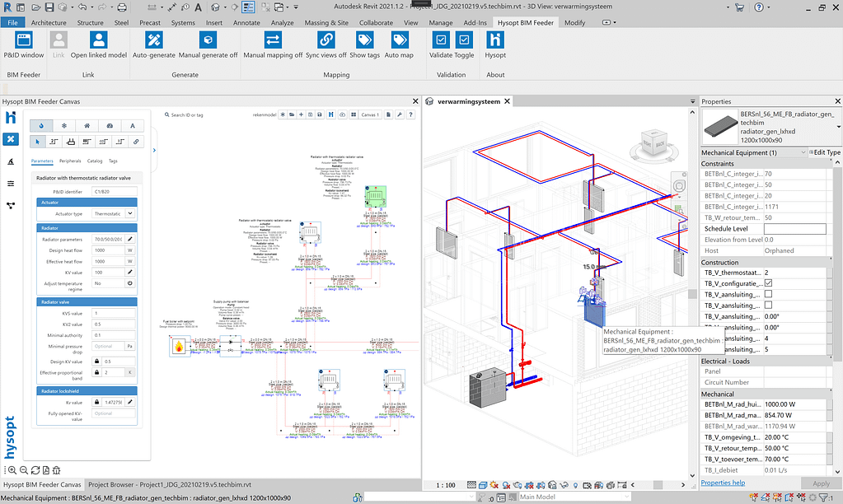Click the Hysopt About icon
843x504 pixels.
[x=495, y=40]
